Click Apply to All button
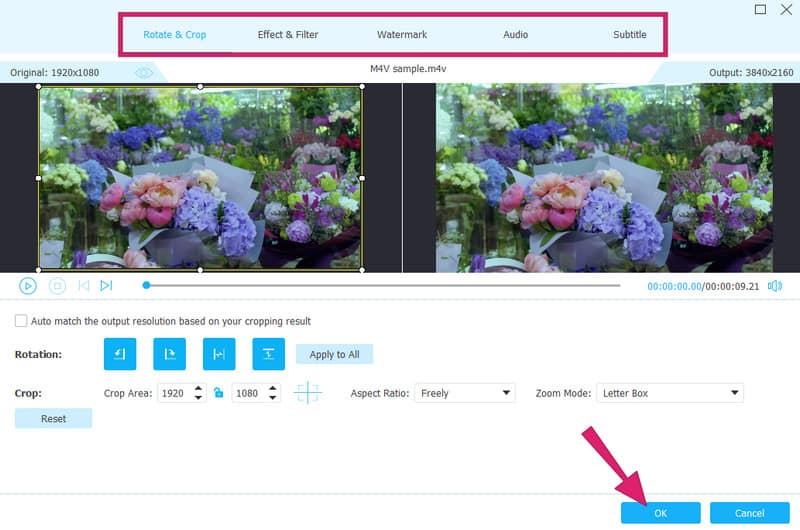Screen dimensions: 800x530 pyautogui.click(x=334, y=354)
